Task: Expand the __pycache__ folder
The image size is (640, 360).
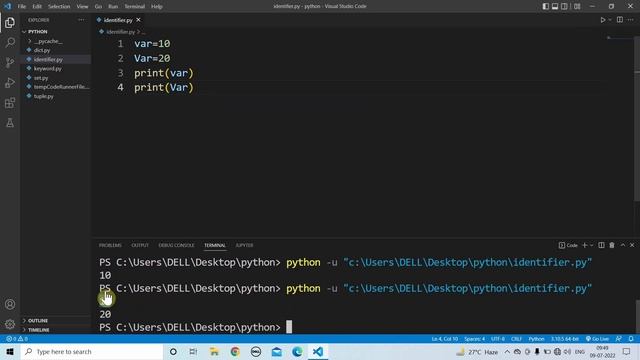Action: (x=48, y=41)
